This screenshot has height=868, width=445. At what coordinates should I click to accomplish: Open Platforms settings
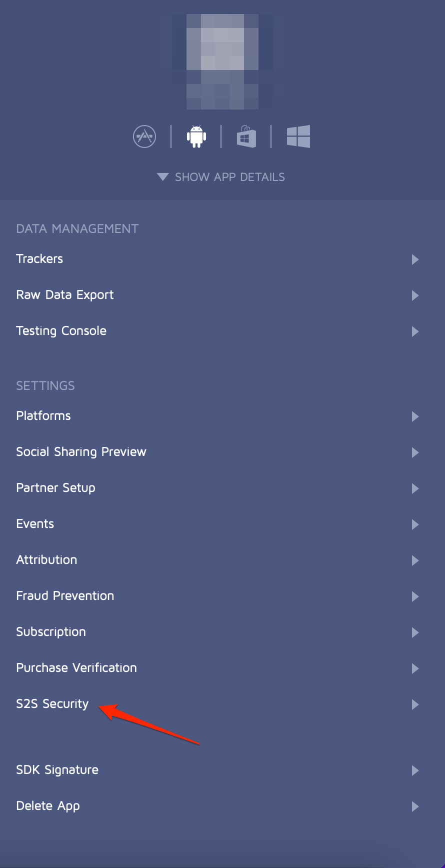coord(43,416)
